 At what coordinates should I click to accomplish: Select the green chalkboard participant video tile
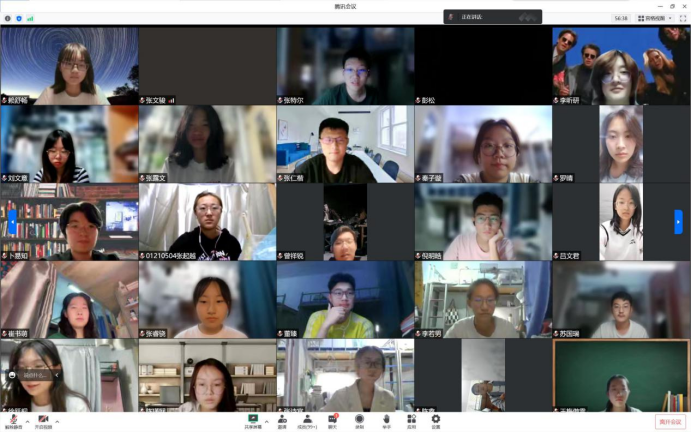click(620, 375)
